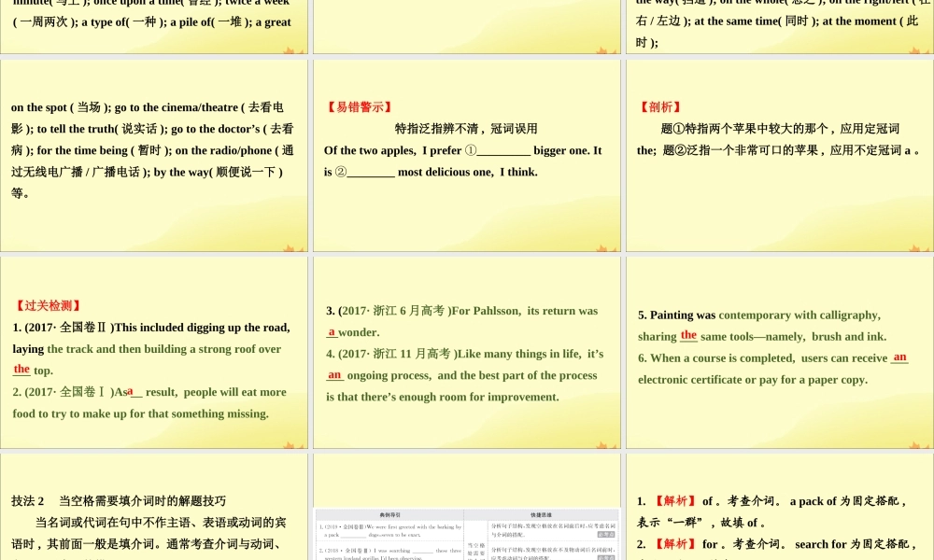Open the slide mentioning 'at the same time'
The image size is (934, 560).
click(780, 27)
